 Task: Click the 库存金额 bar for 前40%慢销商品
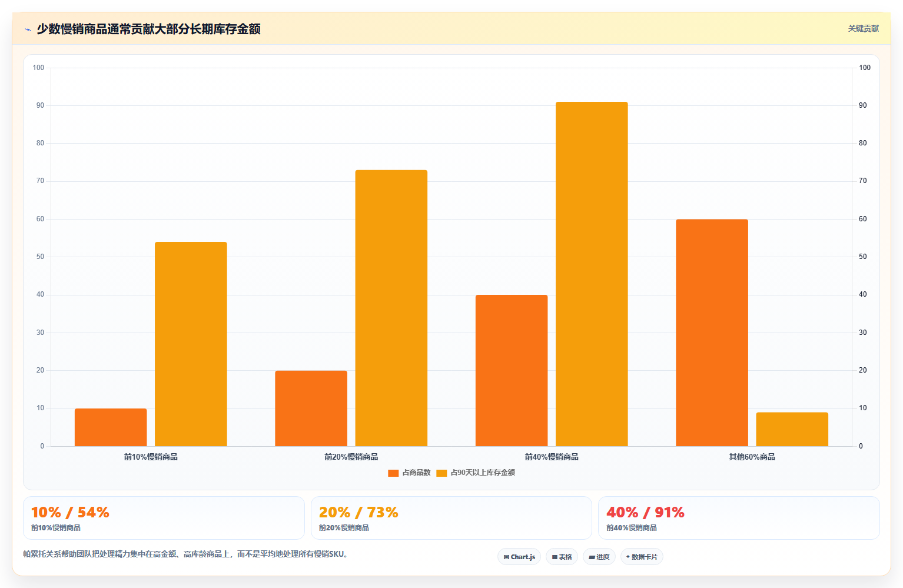[592, 274]
